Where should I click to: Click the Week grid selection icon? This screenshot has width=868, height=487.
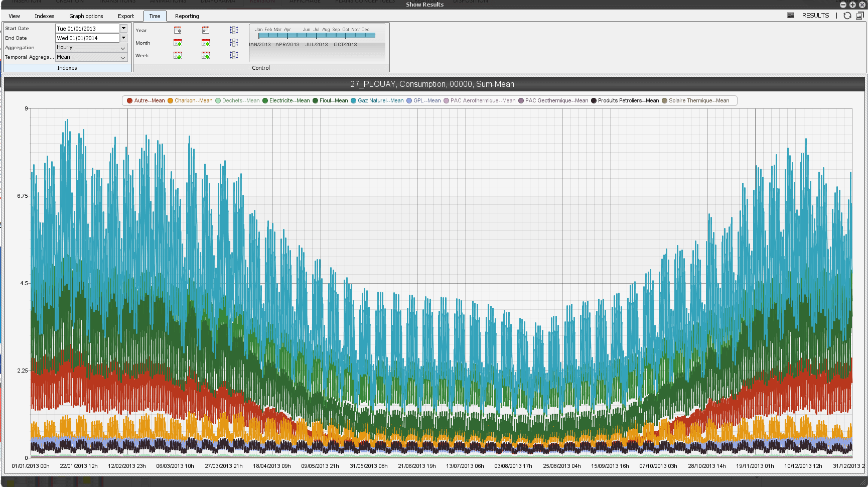(x=234, y=55)
